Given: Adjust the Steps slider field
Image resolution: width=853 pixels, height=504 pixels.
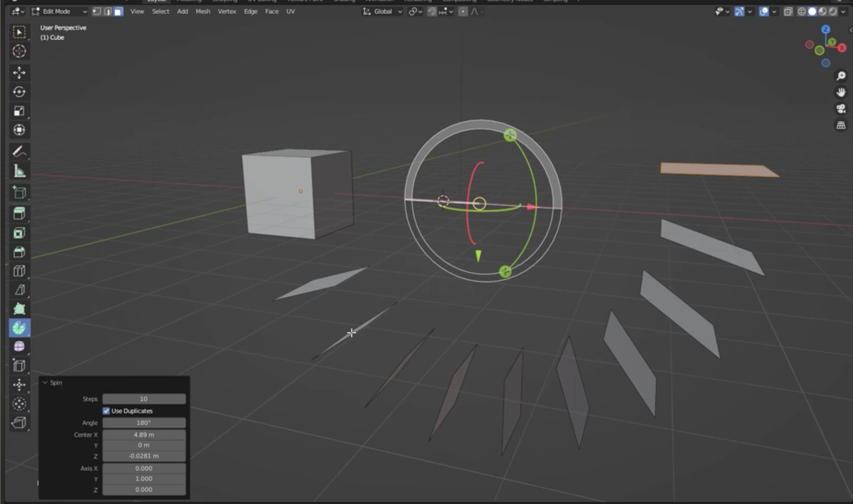Looking at the screenshot, I should pos(144,399).
